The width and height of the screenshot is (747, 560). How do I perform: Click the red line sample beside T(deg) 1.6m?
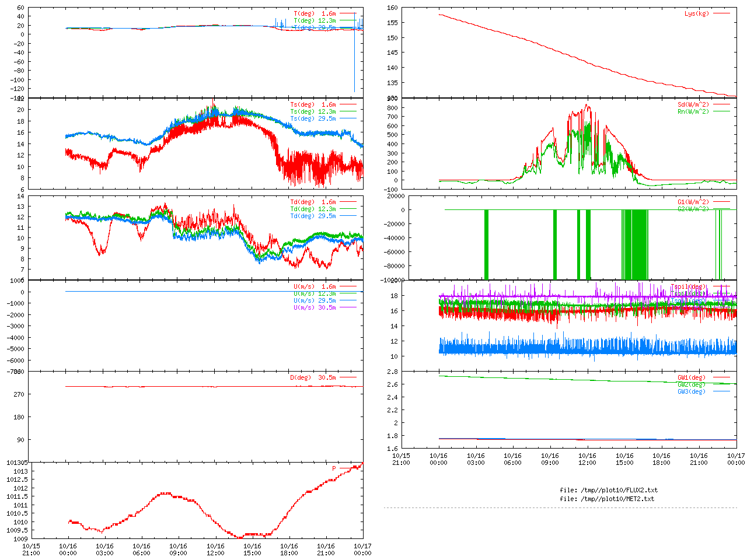(x=348, y=13)
